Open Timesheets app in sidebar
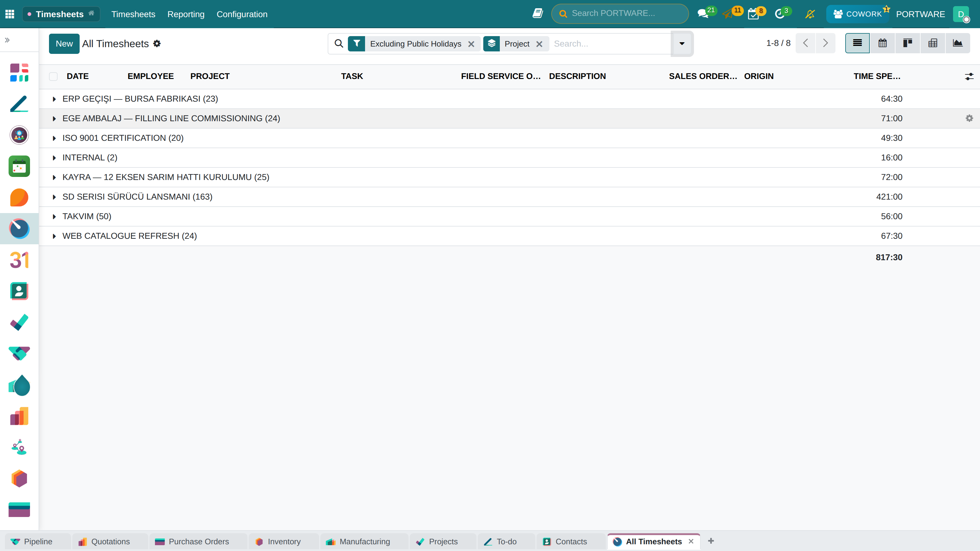Image resolution: width=980 pixels, height=551 pixels. point(19,229)
